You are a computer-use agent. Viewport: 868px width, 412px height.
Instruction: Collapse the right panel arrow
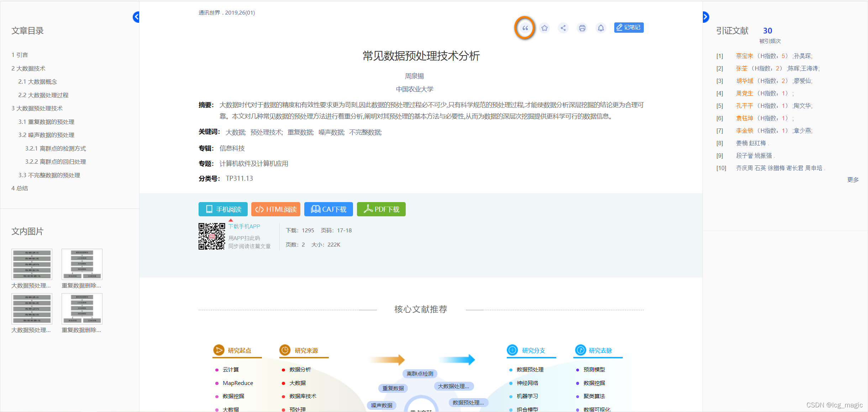click(706, 17)
